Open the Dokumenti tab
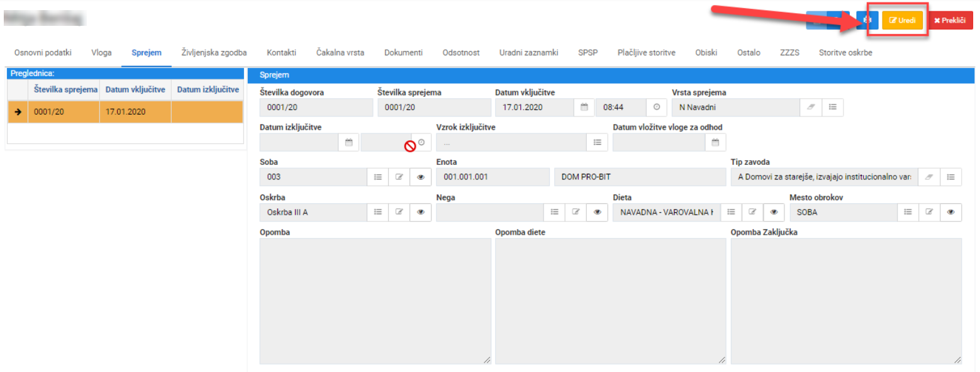The height and width of the screenshot is (372, 980). pyautogui.click(x=403, y=53)
